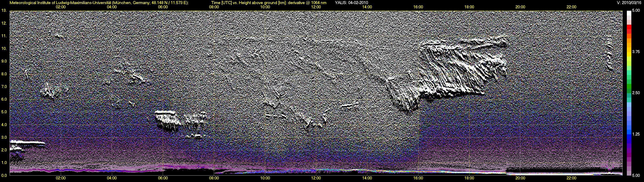
Task: Click the 'YALIS: 04-02-2010' label
Action: tap(351, 3)
